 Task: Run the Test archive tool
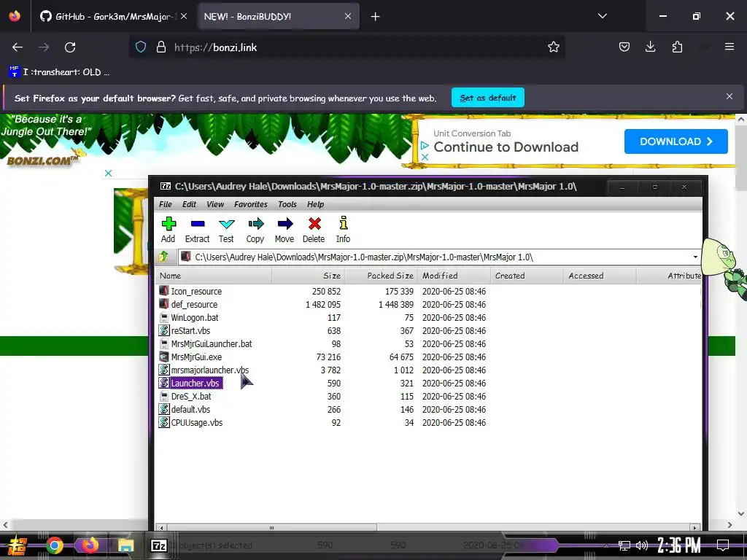pos(226,230)
